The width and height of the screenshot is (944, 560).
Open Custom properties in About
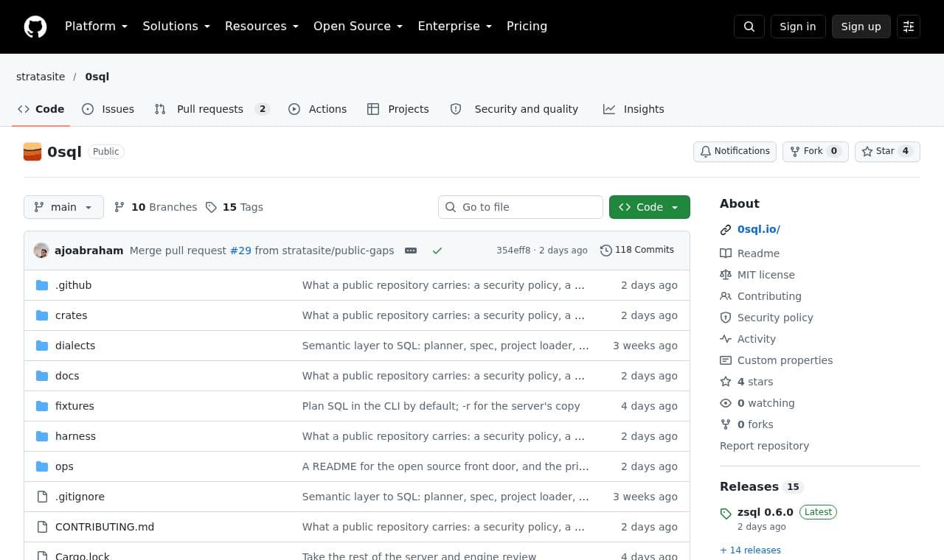point(777,360)
